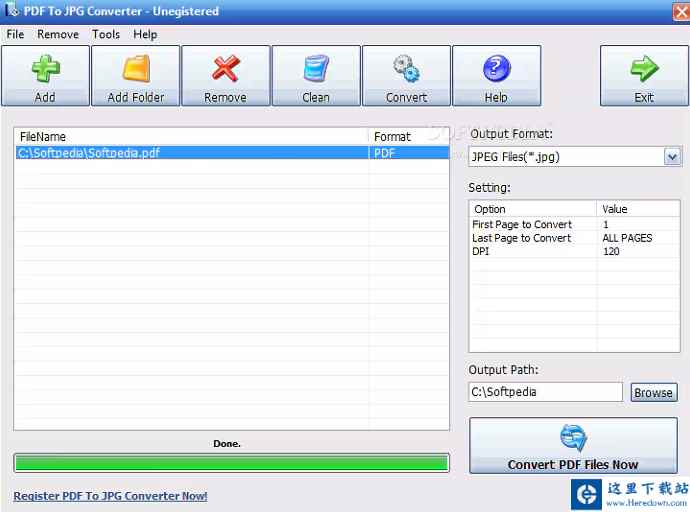Screen dimensions: 690x512
Task: Click the blue question mark Help button
Action: [x=496, y=76]
